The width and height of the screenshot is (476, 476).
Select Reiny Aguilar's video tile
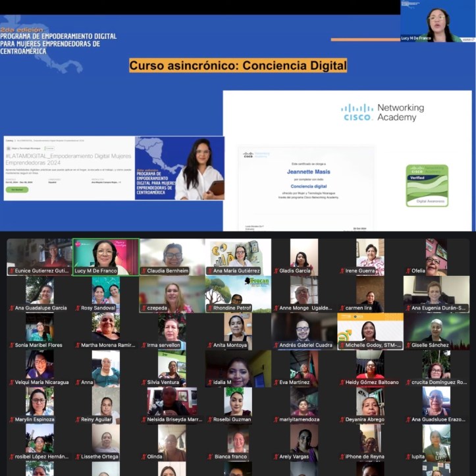tap(105, 406)
